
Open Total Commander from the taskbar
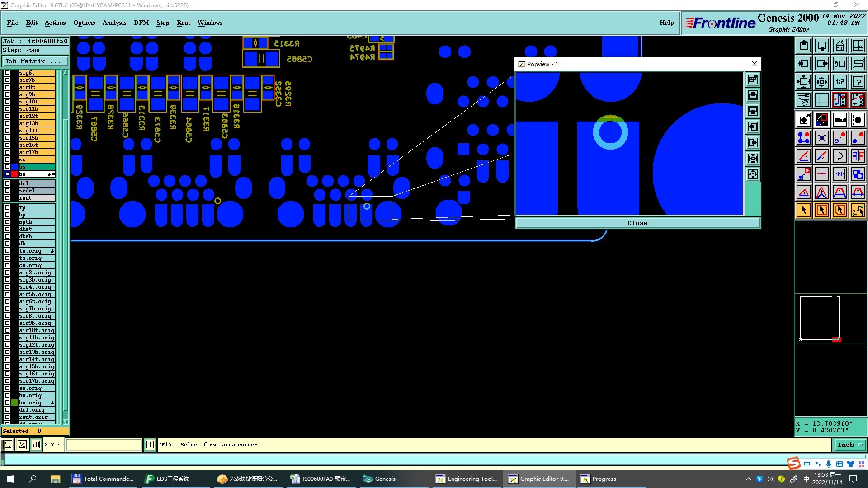(x=103, y=479)
